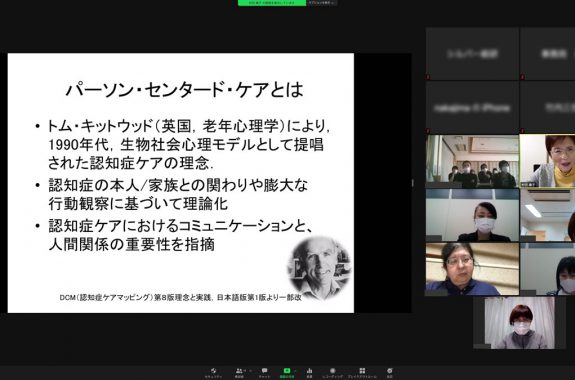Open Breakout Rooms from the toolbar
Screen dimensions: 575x380
(x=362, y=373)
